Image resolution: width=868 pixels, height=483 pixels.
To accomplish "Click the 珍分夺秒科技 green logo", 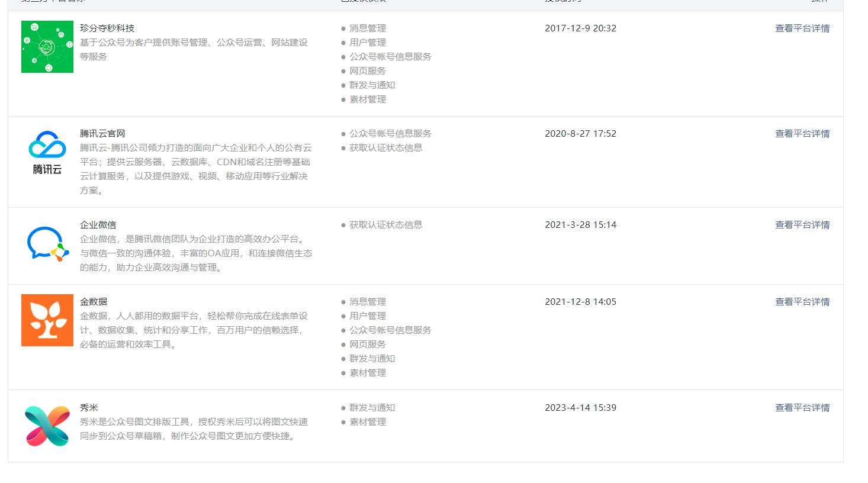I will [x=47, y=47].
